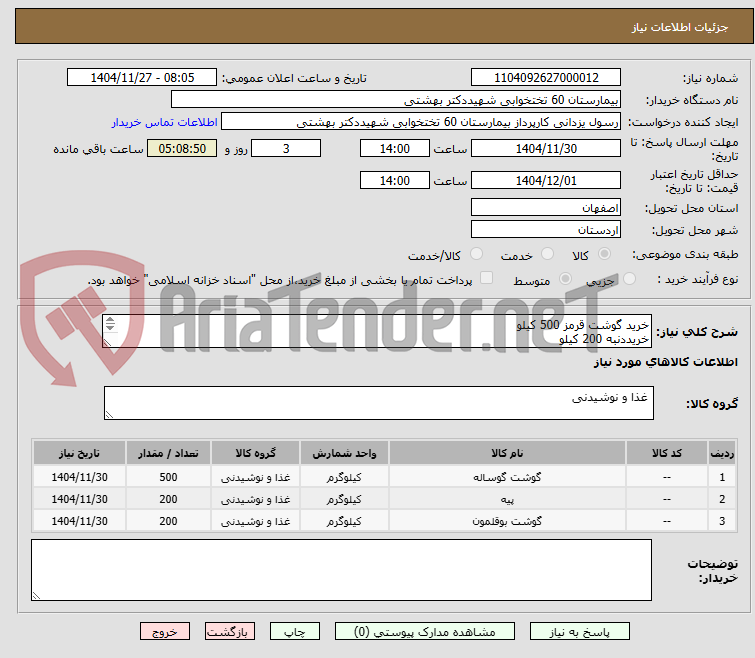This screenshot has width=755, height=658.
Task: Open مشاهده مدارک پیوستی (0) button
Action: pos(425,632)
